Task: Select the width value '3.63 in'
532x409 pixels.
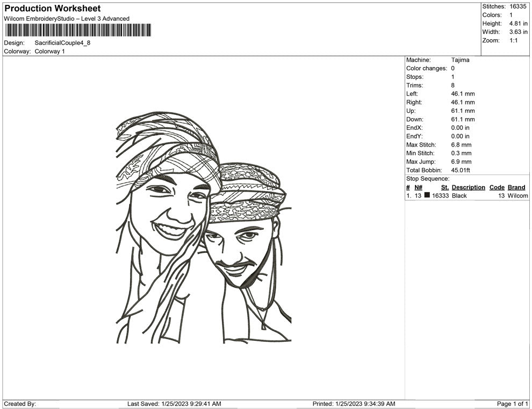Action: coord(518,32)
